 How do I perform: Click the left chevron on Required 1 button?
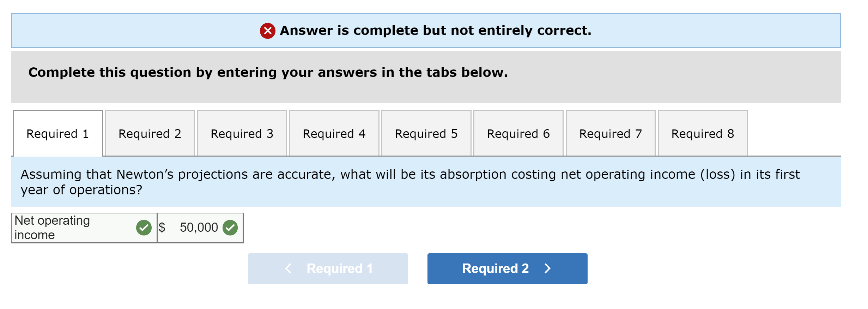(x=288, y=268)
